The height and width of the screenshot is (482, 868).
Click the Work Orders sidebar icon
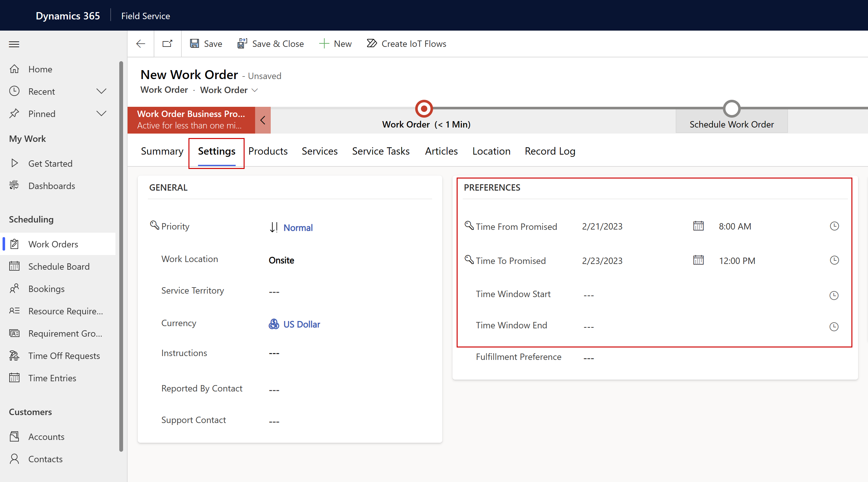tap(15, 243)
